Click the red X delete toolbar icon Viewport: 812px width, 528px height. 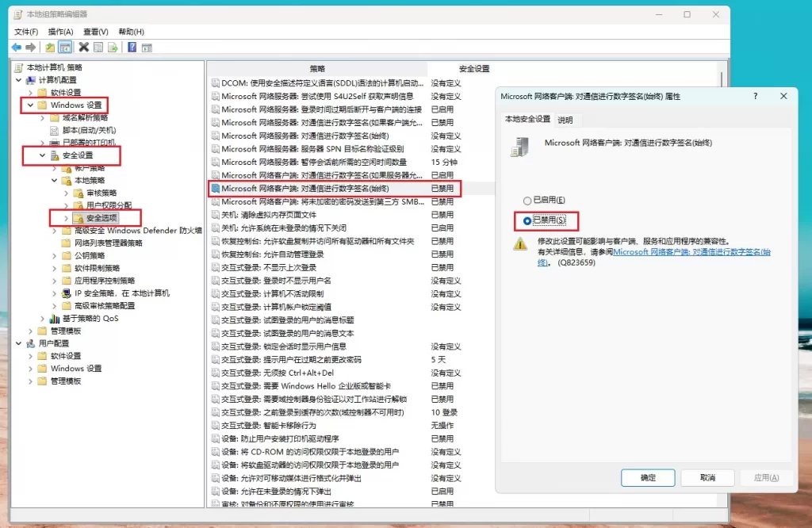[x=84, y=48]
